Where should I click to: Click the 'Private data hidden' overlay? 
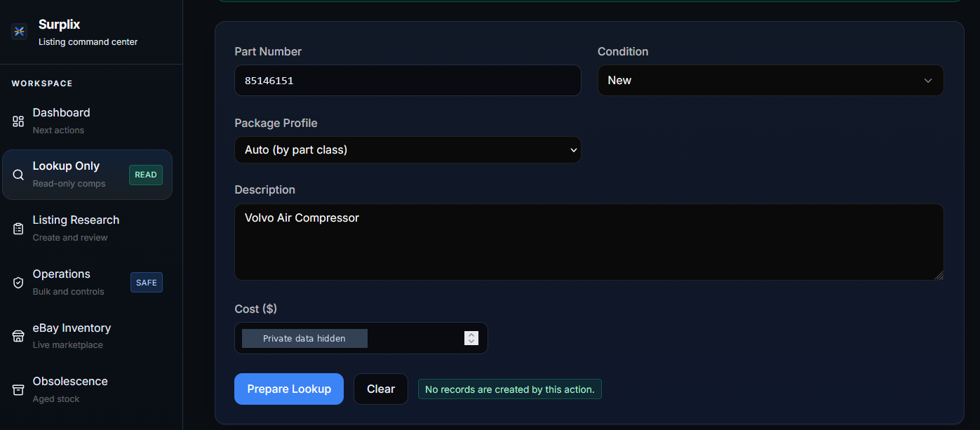(x=304, y=338)
